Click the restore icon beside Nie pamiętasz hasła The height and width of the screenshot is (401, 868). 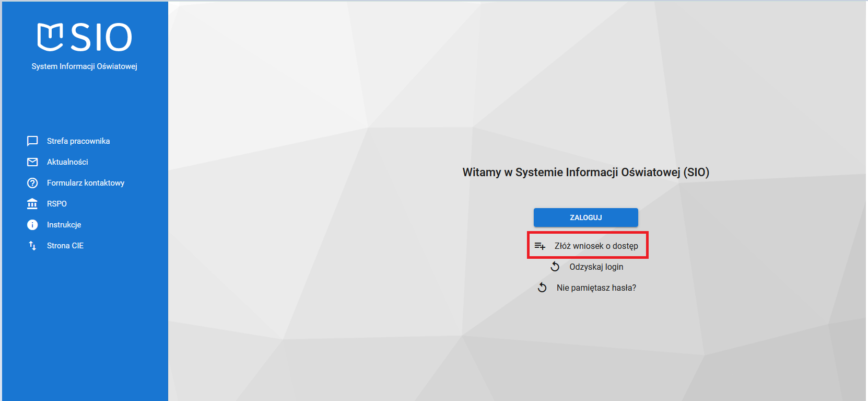click(543, 288)
